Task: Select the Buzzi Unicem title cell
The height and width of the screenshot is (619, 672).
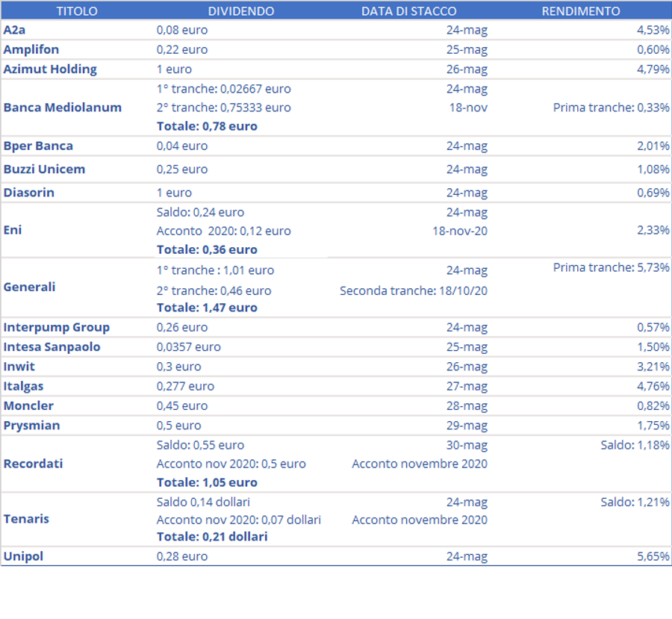Action: tap(44, 169)
